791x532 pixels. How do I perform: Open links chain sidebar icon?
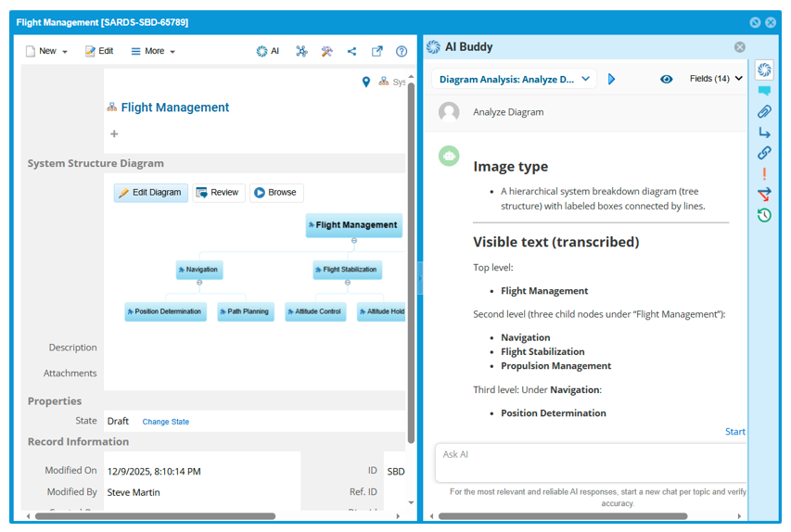click(764, 153)
